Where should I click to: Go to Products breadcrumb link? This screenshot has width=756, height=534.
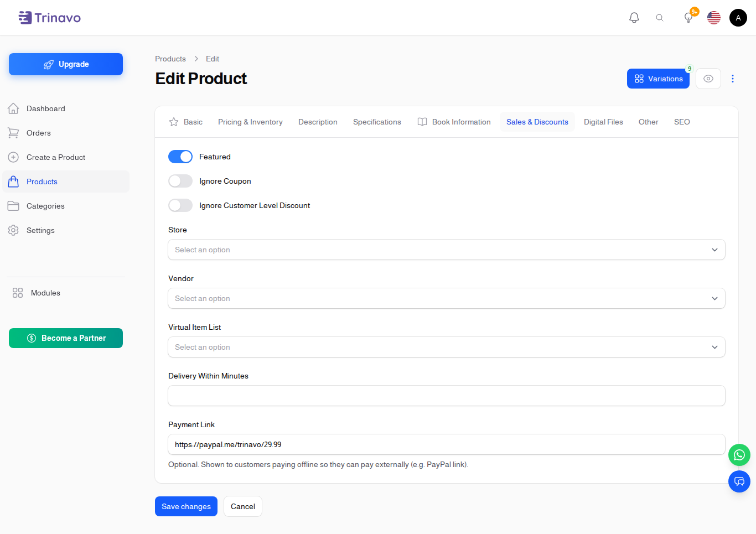(170, 59)
